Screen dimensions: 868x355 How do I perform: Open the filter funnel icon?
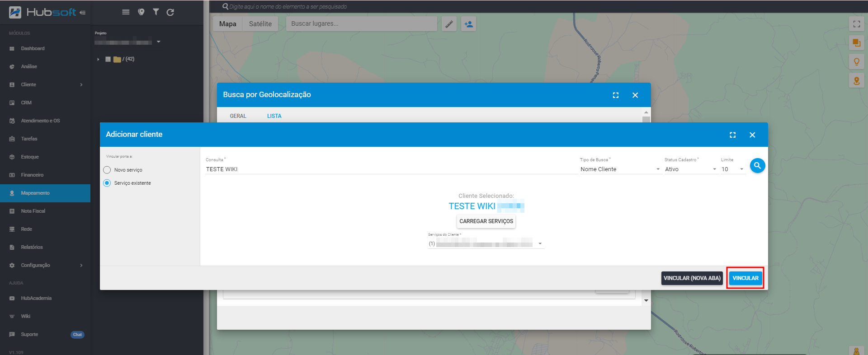[156, 12]
